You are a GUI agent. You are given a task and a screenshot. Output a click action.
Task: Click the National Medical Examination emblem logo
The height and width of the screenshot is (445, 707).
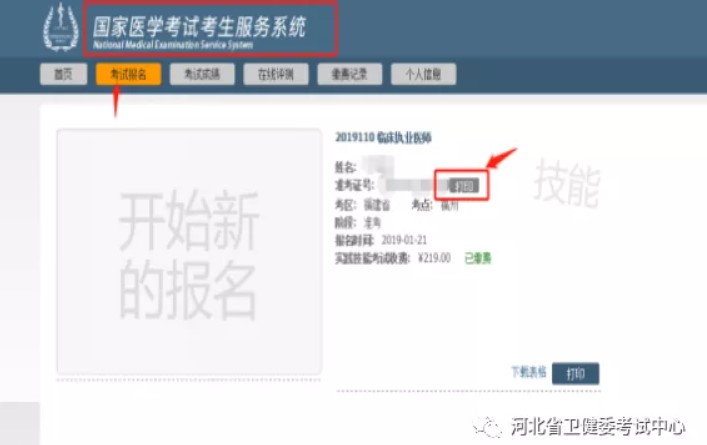pos(60,30)
